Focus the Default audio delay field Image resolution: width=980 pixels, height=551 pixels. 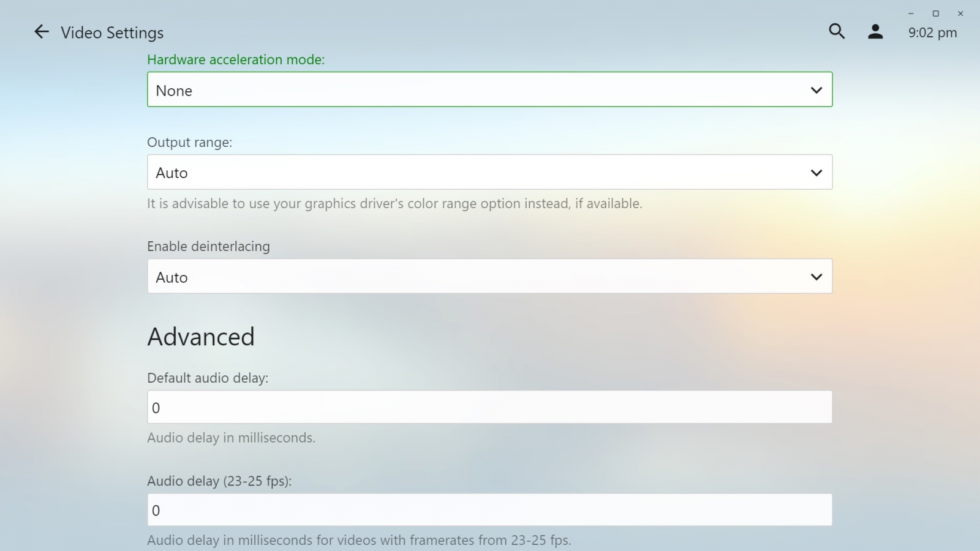[489, 407]
